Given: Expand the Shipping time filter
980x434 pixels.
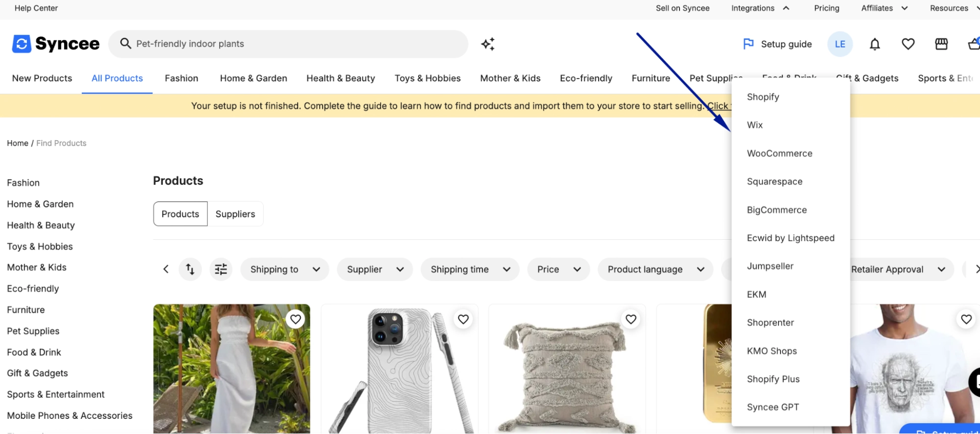Looking at the screenshot, I should click(x=470, y=269).
